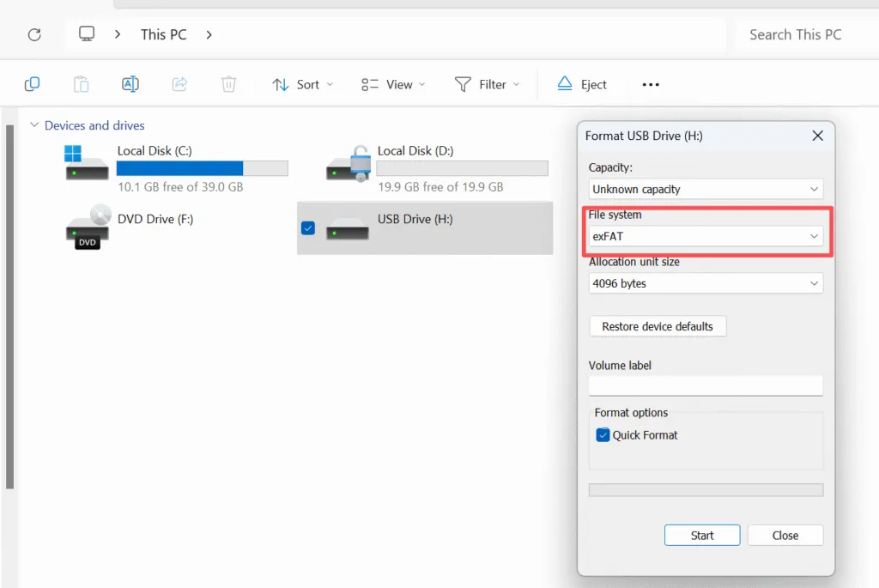Toggle USB Drive (H:) selection checkbox
Screen dimensions: 879x588
[308, 228]
